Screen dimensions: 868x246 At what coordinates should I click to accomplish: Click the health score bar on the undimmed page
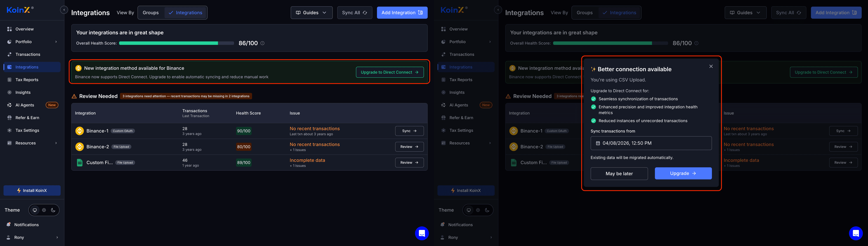(177, 43)
